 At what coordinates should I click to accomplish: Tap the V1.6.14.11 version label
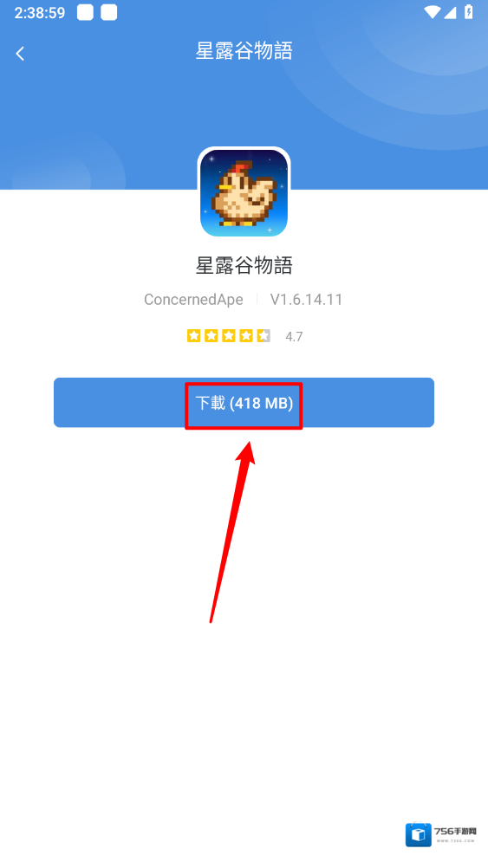point(306,300)
